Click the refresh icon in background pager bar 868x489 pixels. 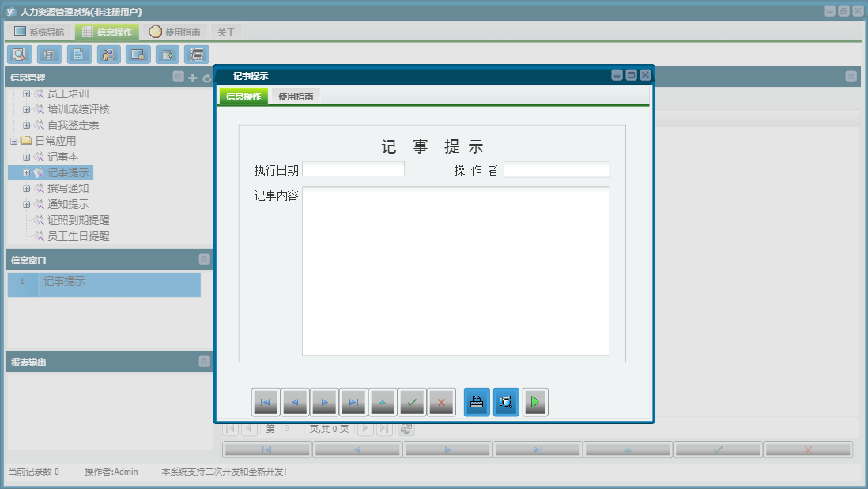click(x=406, y=429)
